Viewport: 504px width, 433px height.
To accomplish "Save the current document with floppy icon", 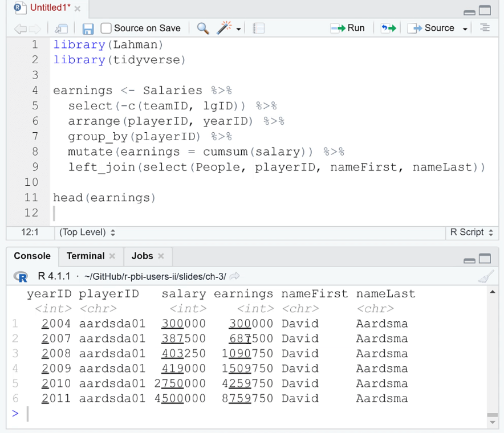I will click(88, 28).
